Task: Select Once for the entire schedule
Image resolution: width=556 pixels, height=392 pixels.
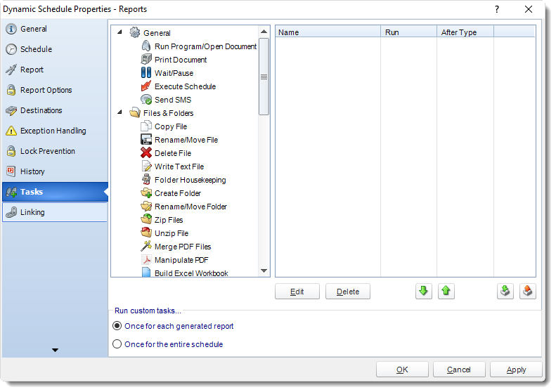Action: [117, 344]
